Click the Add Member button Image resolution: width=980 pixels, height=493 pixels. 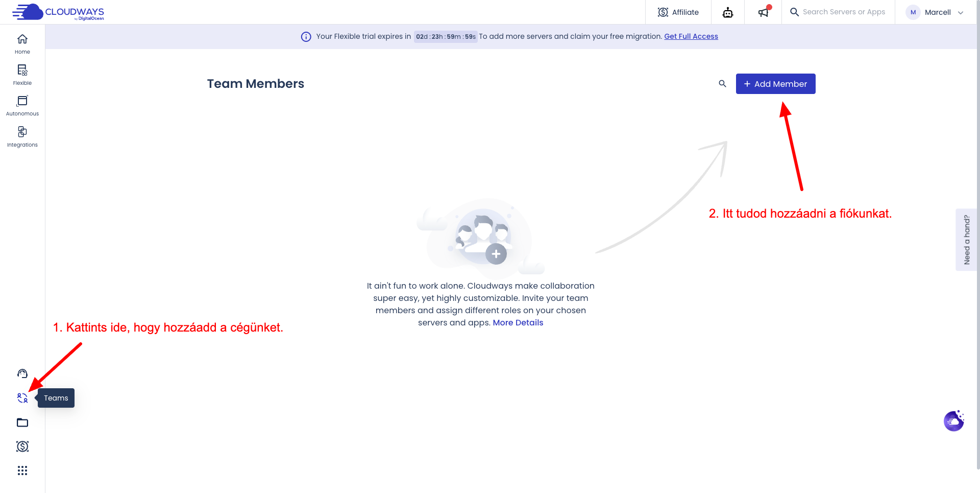click(775, 84)
